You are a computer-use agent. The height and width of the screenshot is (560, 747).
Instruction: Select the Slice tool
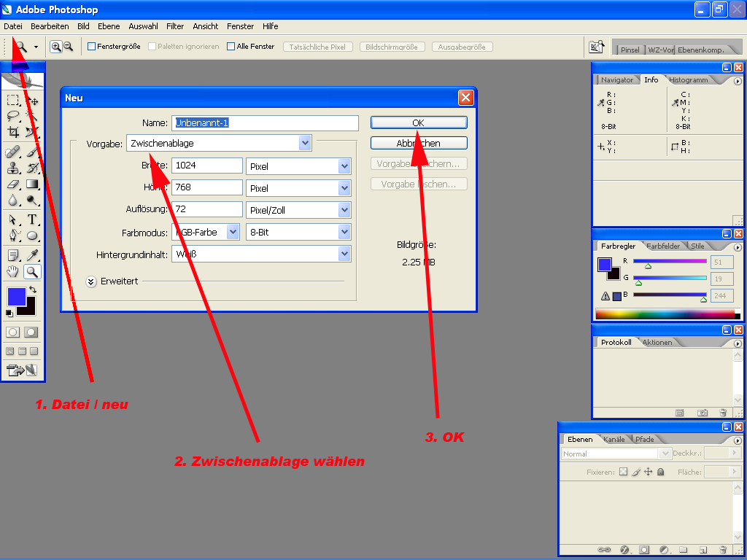32,132
